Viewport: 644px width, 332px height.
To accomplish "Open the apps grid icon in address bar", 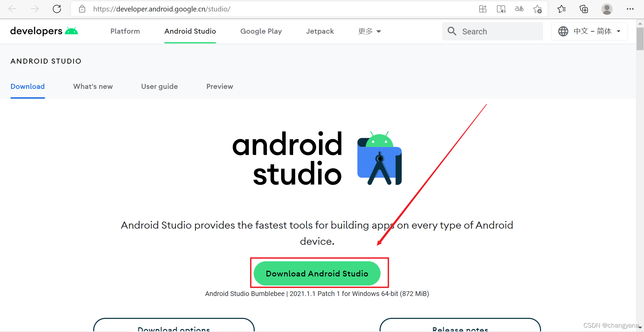I will pos(483,9).
